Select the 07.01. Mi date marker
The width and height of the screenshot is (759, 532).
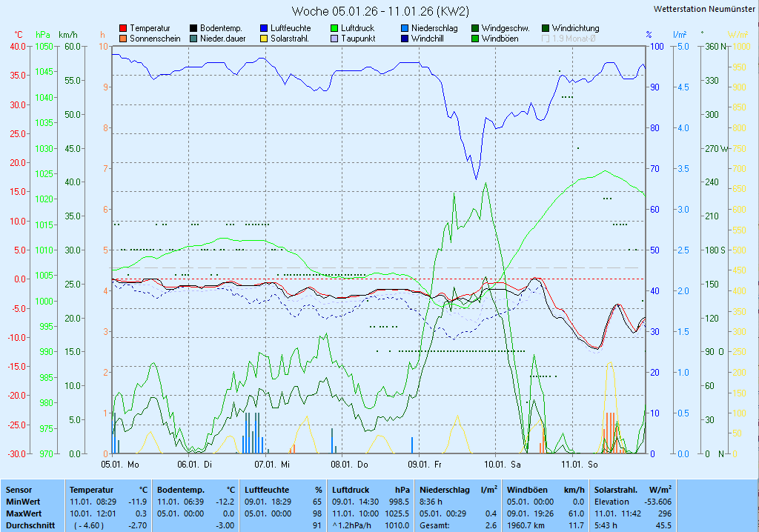(x=272, y=465)
